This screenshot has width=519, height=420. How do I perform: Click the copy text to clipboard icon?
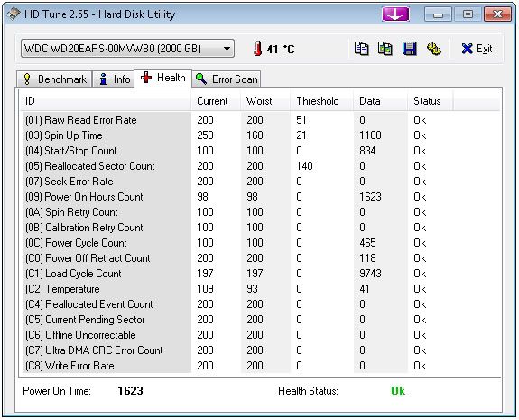click(361, 49)
